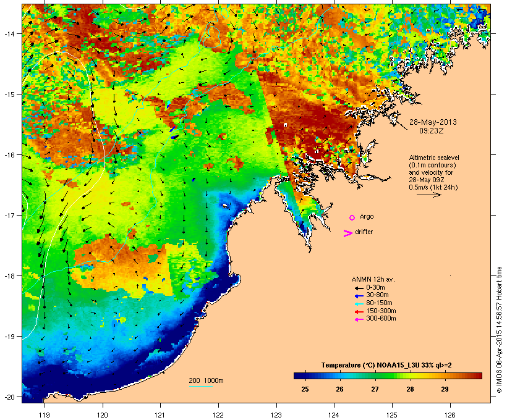This screenshot has width=507, height=420.
Task: Click longitude axis label 122
Action: coord(218,415)
